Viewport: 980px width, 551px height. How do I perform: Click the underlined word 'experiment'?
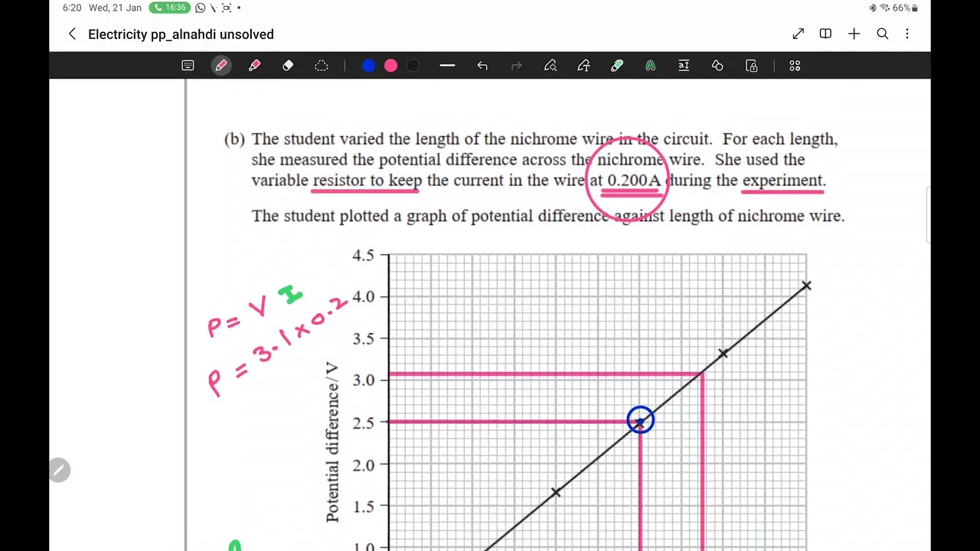click(782, 181)
